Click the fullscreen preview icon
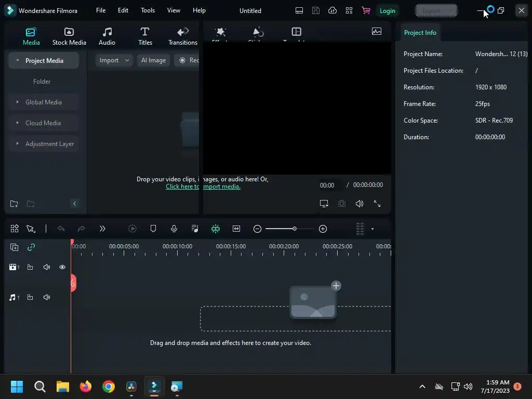532x399 pixels. pos(377,204)
